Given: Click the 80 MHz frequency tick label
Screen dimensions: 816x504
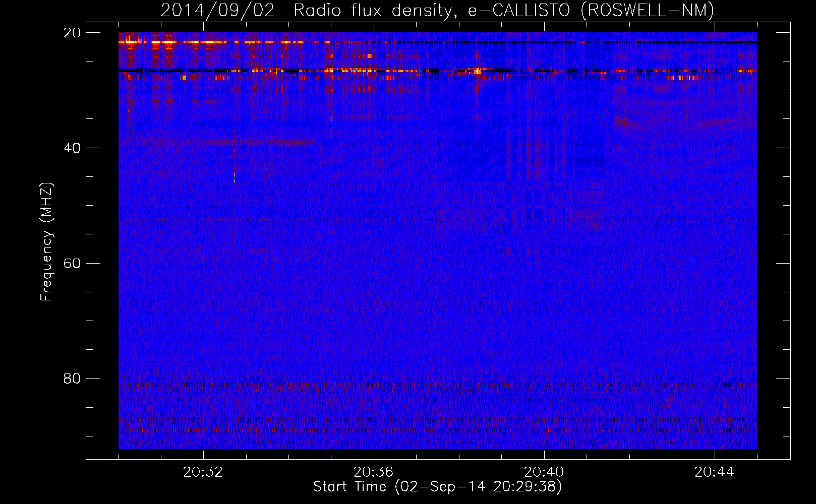Looking at the screenshot, I should point(72,379).
